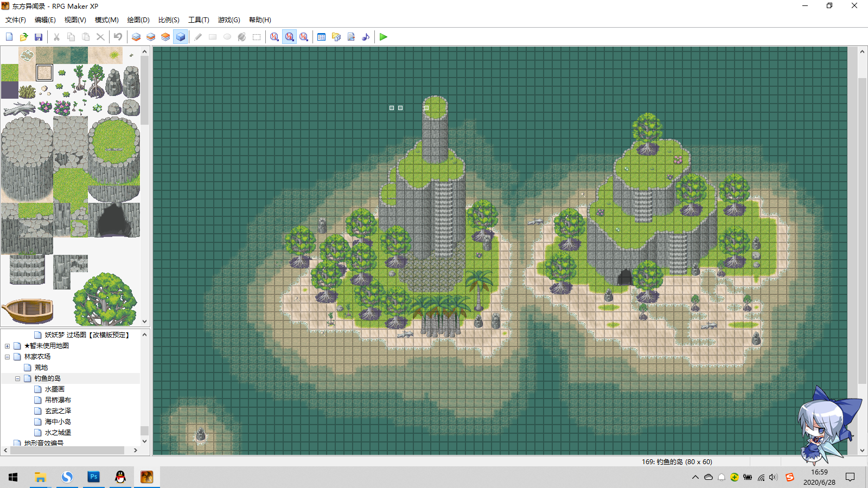
Task: Open the Materialbase manager icon
Action: (x=336, y=37)
